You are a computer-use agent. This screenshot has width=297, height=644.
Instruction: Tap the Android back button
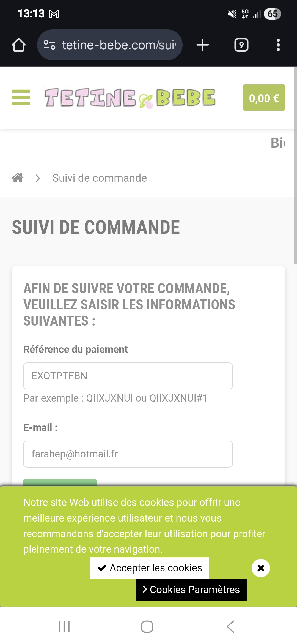[x=230, y=627]
